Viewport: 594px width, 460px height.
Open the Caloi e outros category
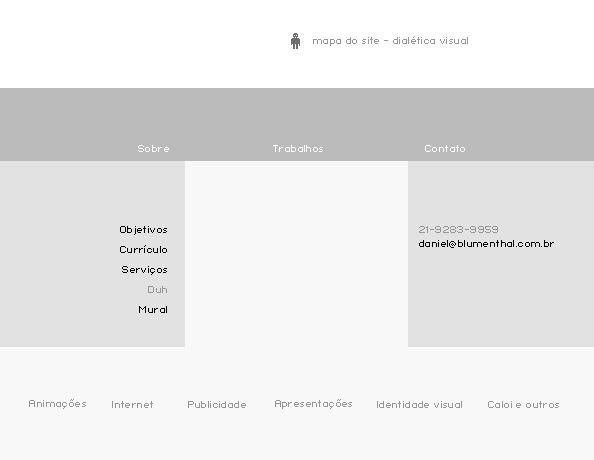[523, 405]
